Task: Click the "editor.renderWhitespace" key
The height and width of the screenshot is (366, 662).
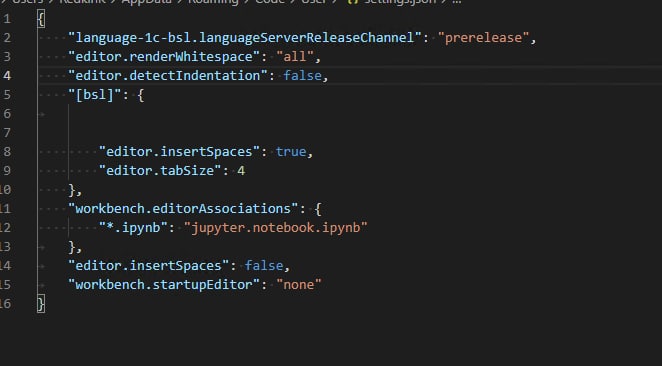Action: click(x=164, y=57)
